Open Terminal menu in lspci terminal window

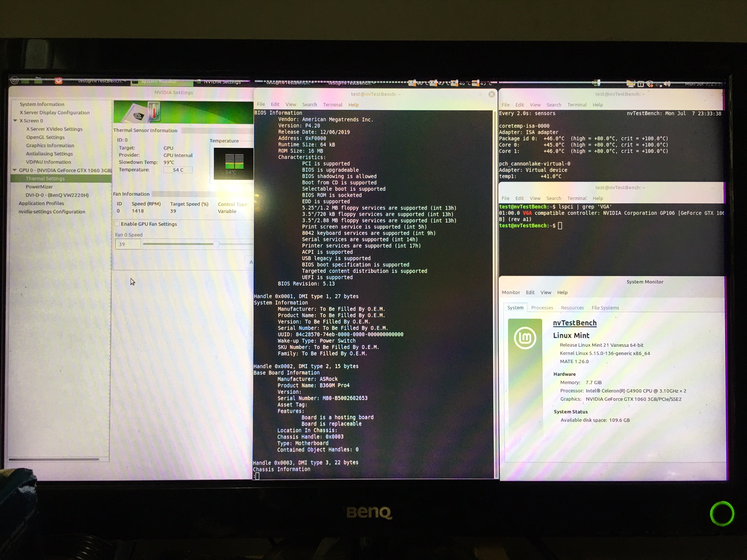click(x=577, y=198)
